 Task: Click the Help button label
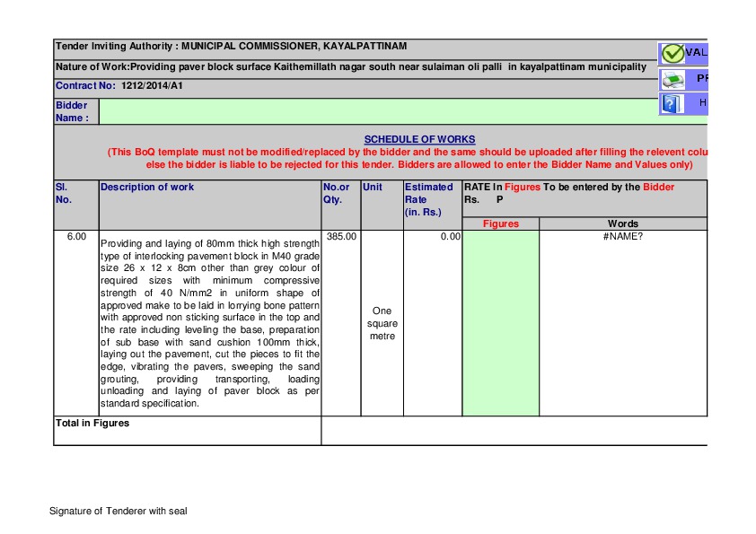pos(703,102)
